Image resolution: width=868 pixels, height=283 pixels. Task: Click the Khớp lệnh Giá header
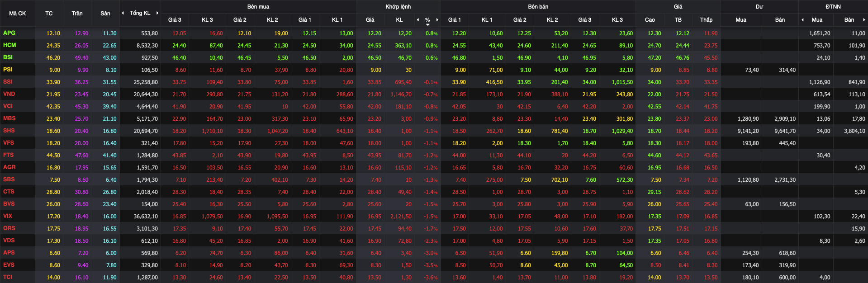370,20
